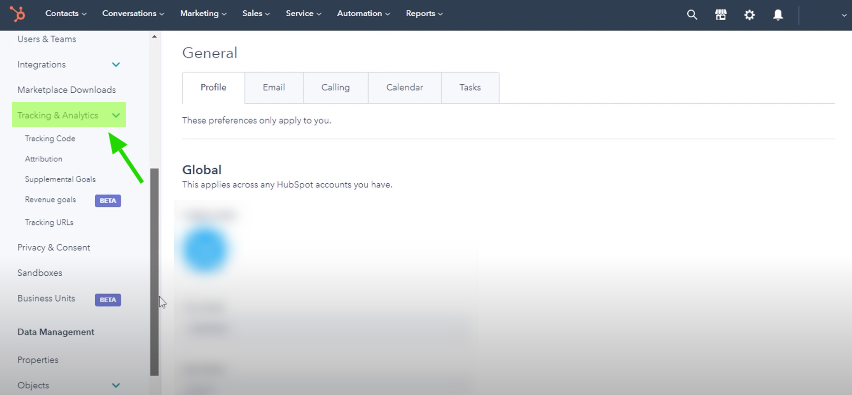Open the Contacts menu
852x395 pixels.
click(66, 14)
